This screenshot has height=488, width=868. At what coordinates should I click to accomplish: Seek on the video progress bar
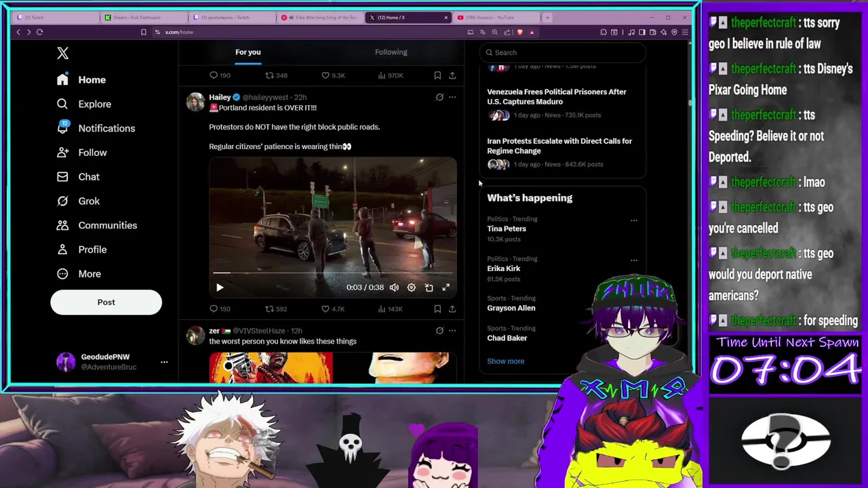click(x=332, y=273)
